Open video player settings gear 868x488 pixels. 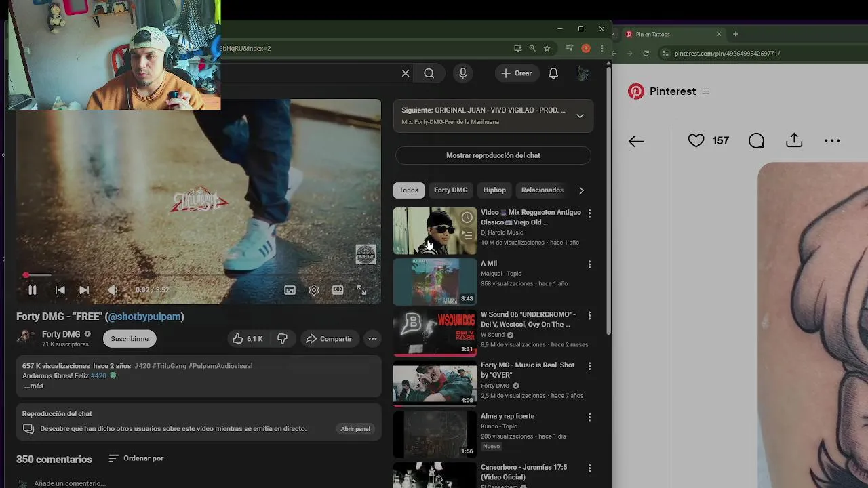pyautogui.click(x=313, y=290)
